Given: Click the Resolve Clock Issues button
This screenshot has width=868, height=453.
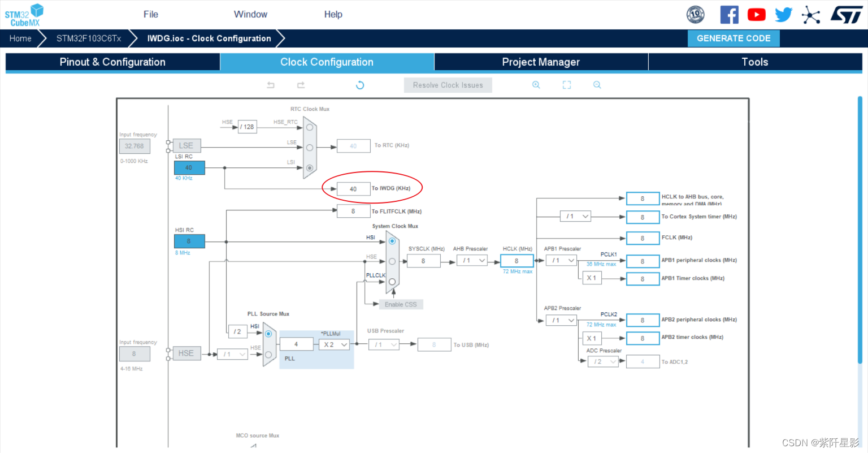Looking at the screenshot, I should [x=448, y=85].
